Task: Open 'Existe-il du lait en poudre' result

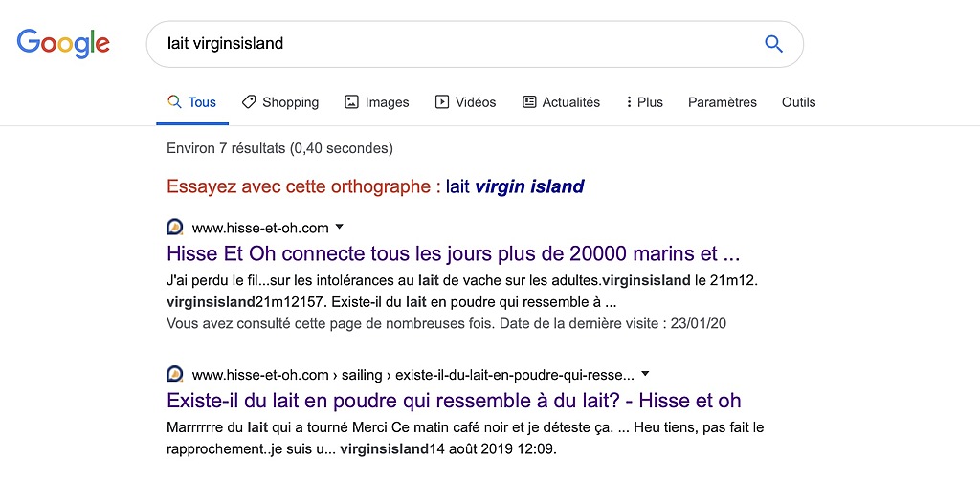Action: click(x=454, y=400)
